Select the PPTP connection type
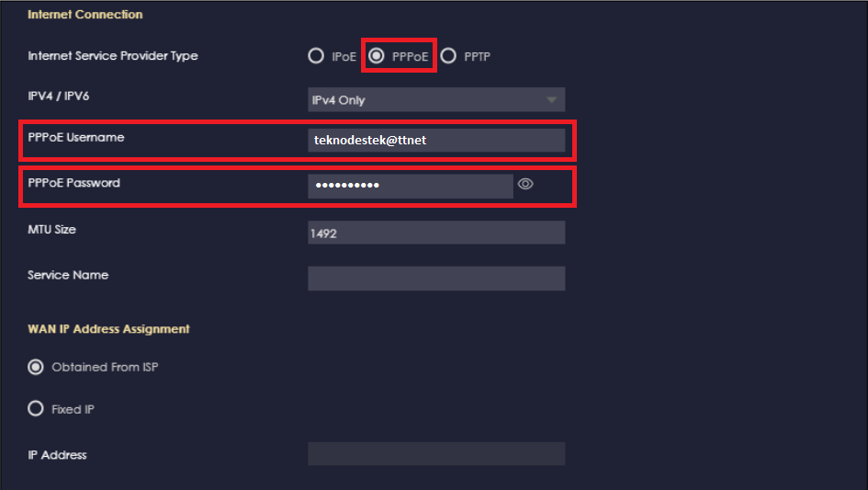This screenshot has height=490, width=868. point(448,56)
